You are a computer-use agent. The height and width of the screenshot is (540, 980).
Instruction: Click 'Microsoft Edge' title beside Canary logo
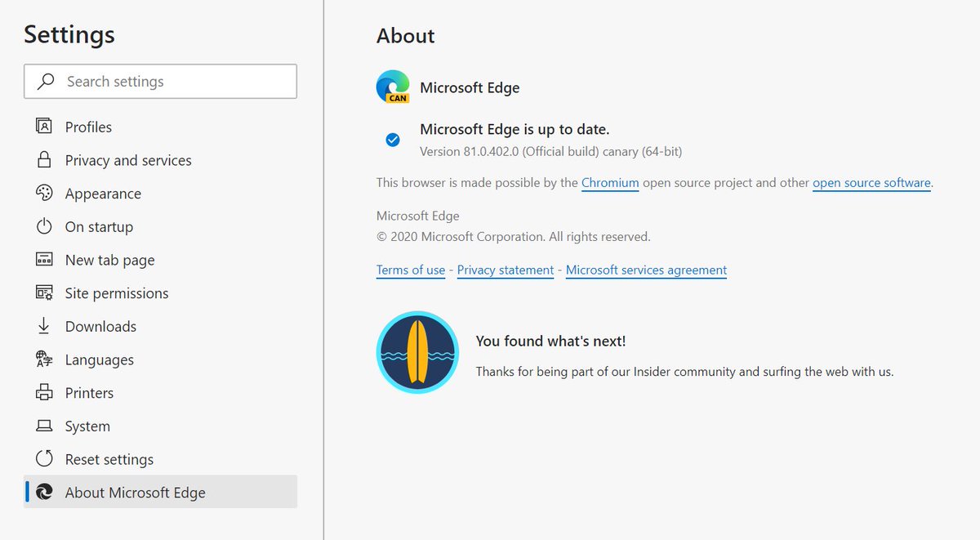(470, 87)
